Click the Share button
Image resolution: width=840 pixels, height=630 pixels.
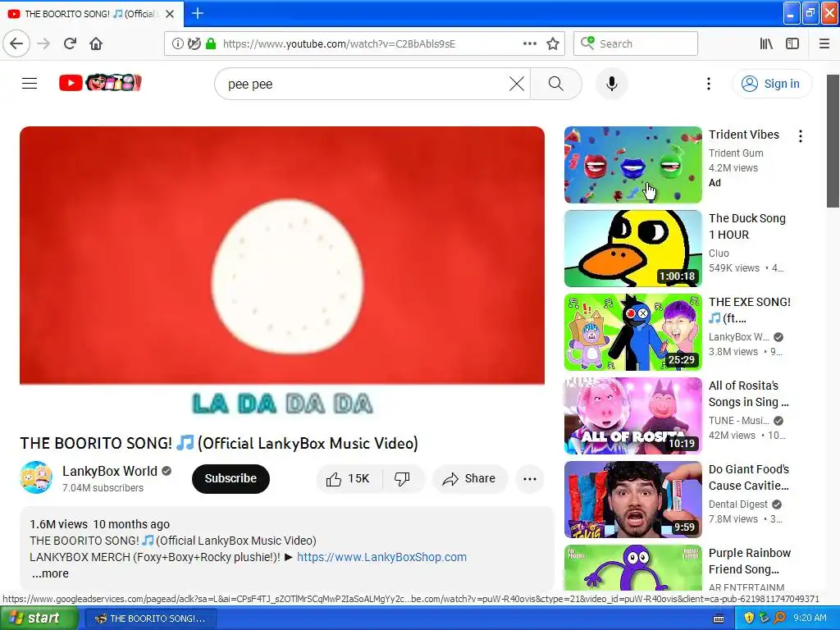[x=469, y=478]
